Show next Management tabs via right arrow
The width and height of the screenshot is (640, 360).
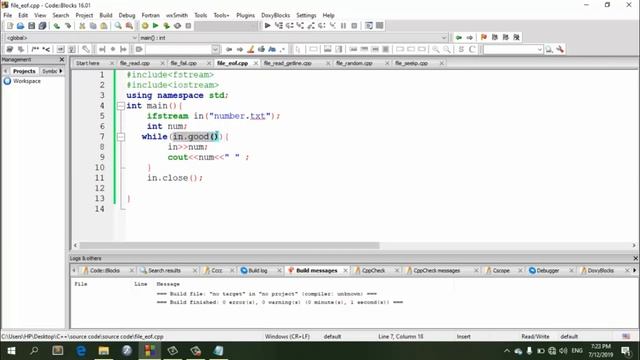click(x=61, y=71)
